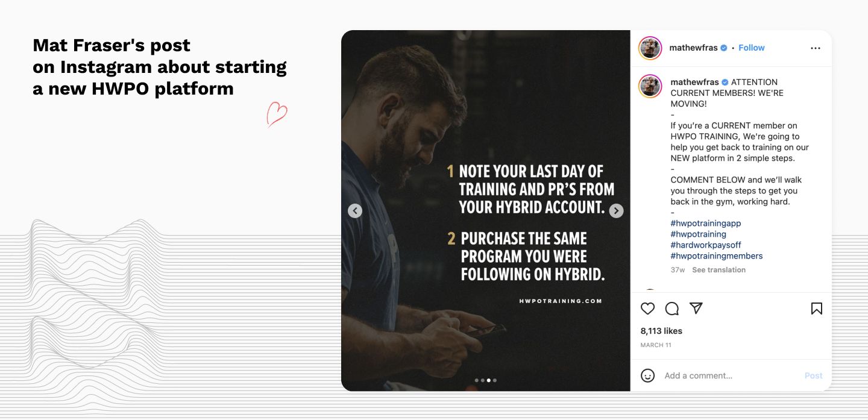Click mathewfras profile avatar in header
The width and height of the screenshot is (868, 420).
pos(650,48)
